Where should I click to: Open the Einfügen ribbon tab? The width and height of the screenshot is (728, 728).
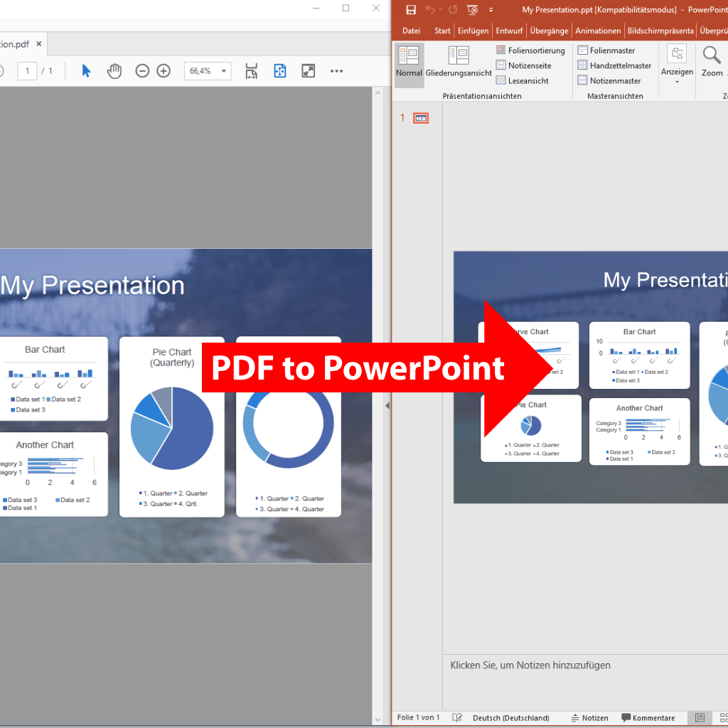(x=473, y=31)
